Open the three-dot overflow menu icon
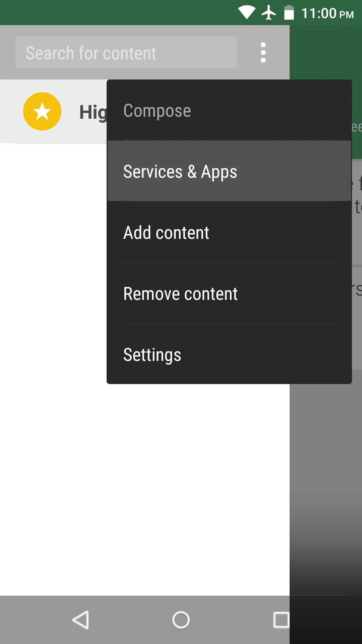The height and width of the screenshot is (644, 362). 263,52
